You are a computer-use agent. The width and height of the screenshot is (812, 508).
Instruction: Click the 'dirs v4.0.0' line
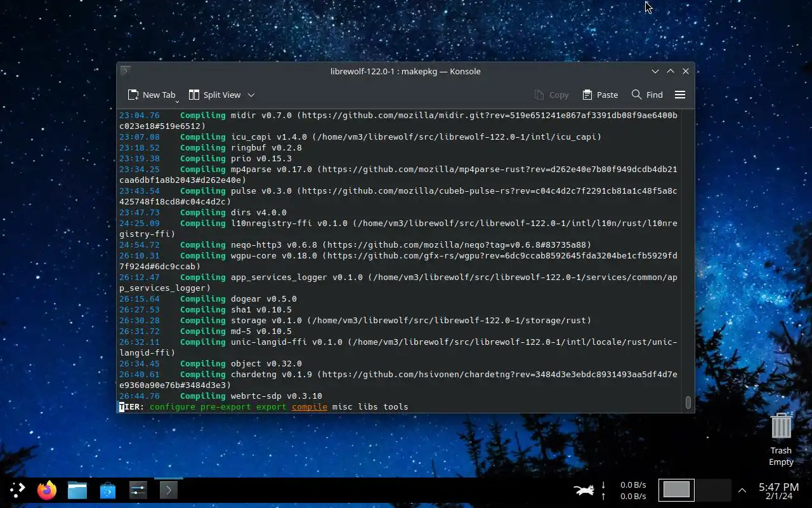coord(203,212)
